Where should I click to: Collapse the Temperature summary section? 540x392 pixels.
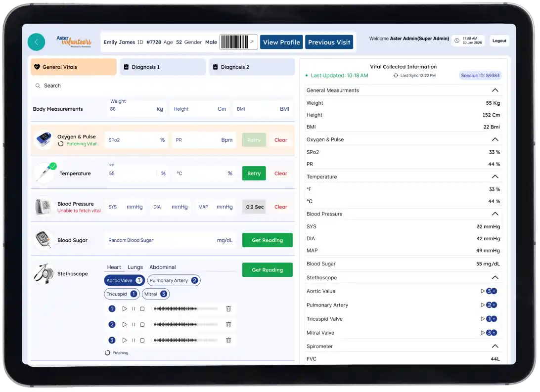[495, 176]
